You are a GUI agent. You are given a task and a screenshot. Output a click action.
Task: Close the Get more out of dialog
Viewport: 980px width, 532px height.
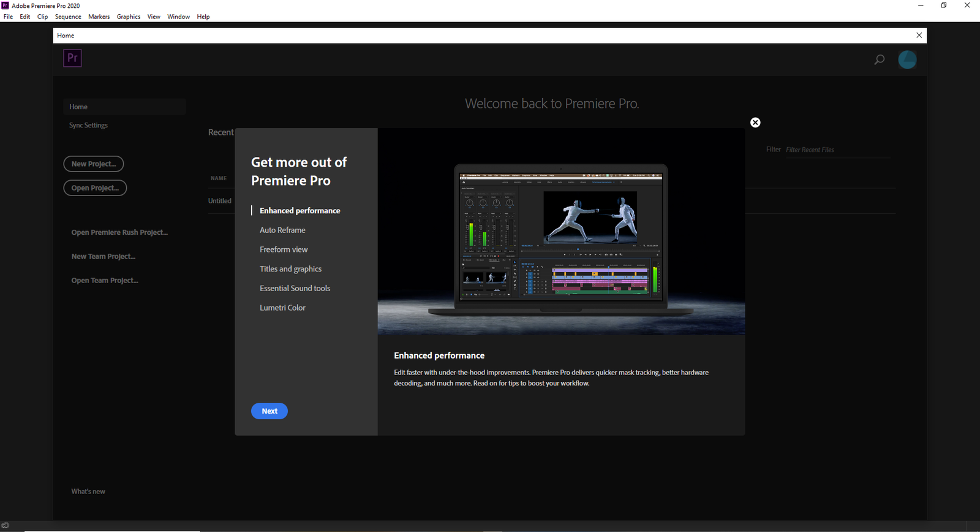coord(755,123)
